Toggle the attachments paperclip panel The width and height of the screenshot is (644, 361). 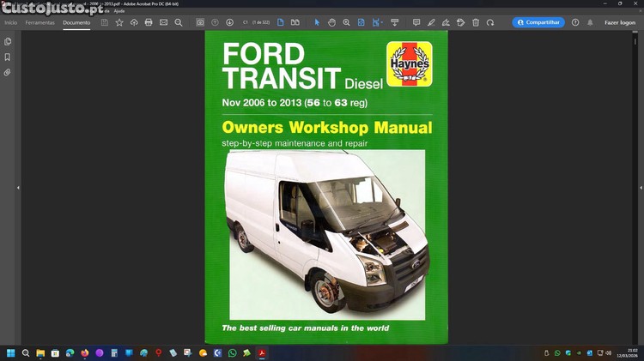point(8,73)
